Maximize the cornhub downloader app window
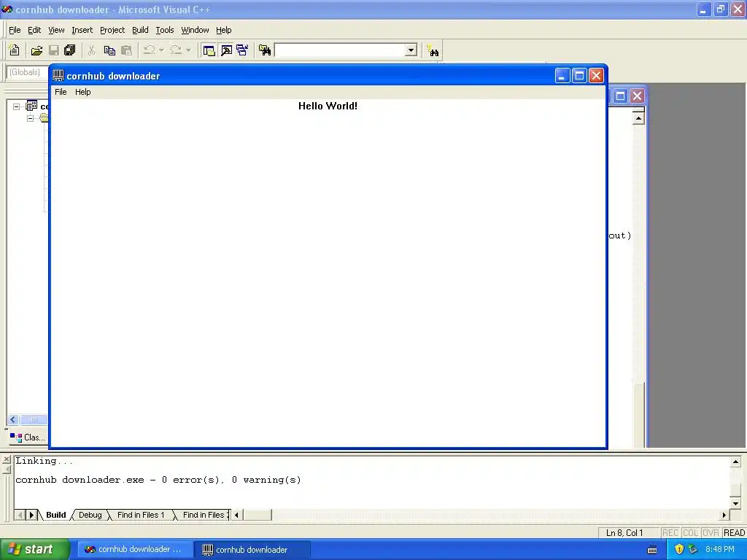 (579, 76)
